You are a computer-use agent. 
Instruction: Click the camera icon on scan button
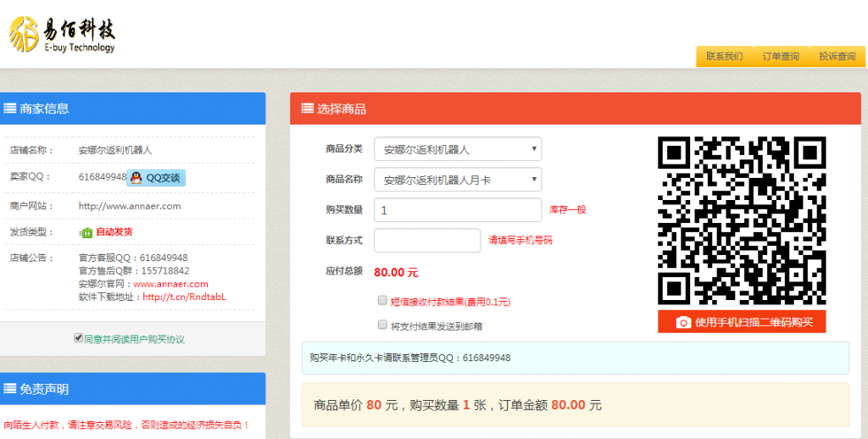(x=682, y=322)
